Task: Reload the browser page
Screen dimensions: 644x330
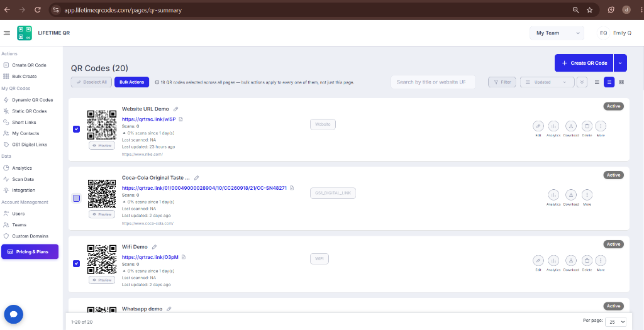Action: pyautogui.click(x=38, y=10)
